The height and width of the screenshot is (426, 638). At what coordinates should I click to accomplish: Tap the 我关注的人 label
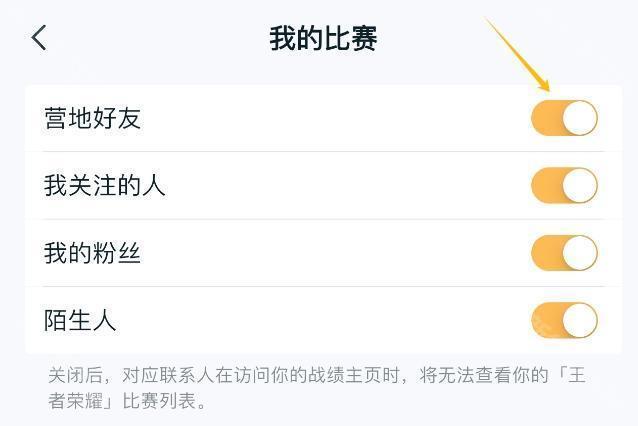[x=104, y=186]
